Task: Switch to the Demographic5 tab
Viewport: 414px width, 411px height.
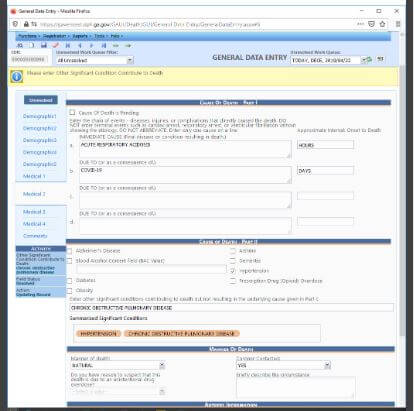Action: (x=40, y=164)
